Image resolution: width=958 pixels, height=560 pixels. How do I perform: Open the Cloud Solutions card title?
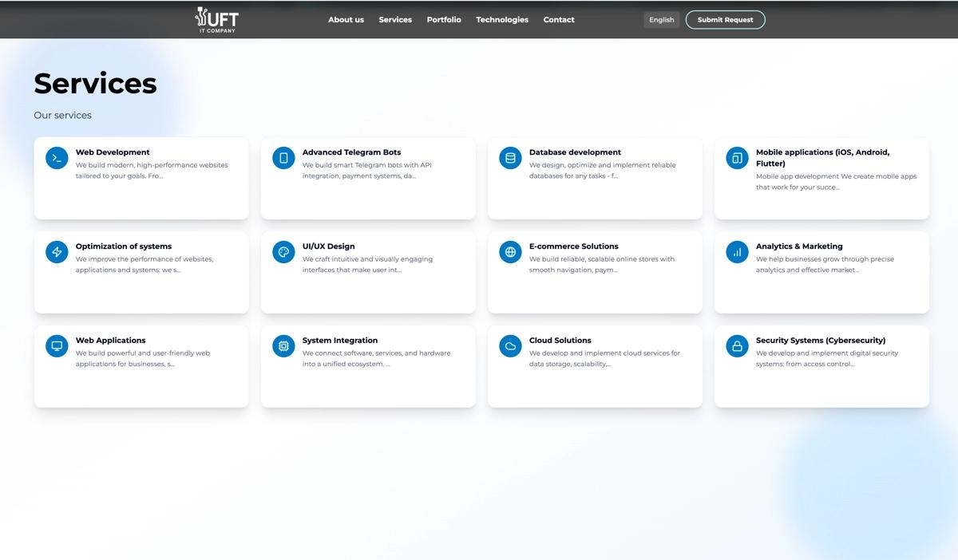pos(560,341)
